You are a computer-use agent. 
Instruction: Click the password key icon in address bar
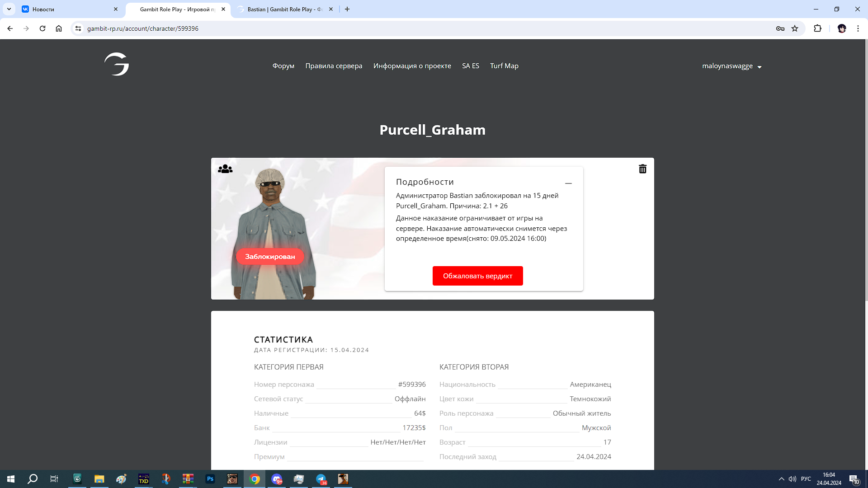coord(780,28)
